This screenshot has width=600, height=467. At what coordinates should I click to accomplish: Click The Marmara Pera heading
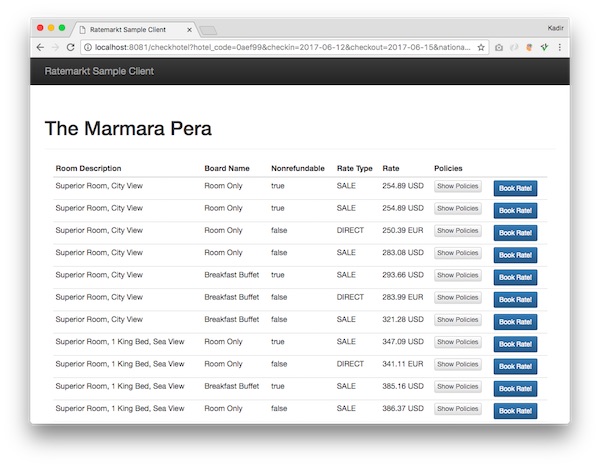[x=128, y=128]
